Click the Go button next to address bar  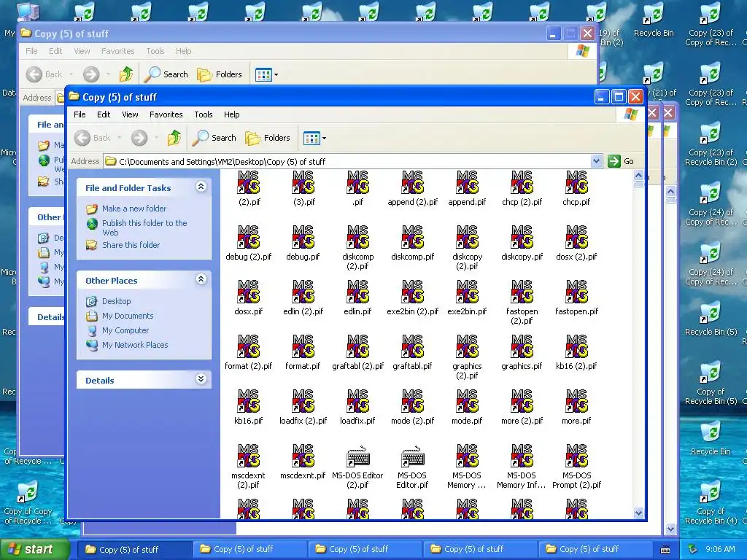[x=622, y=161]
